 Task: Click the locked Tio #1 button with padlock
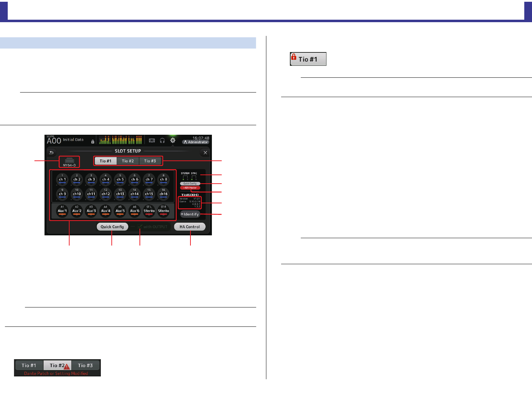tap(308, 59)
